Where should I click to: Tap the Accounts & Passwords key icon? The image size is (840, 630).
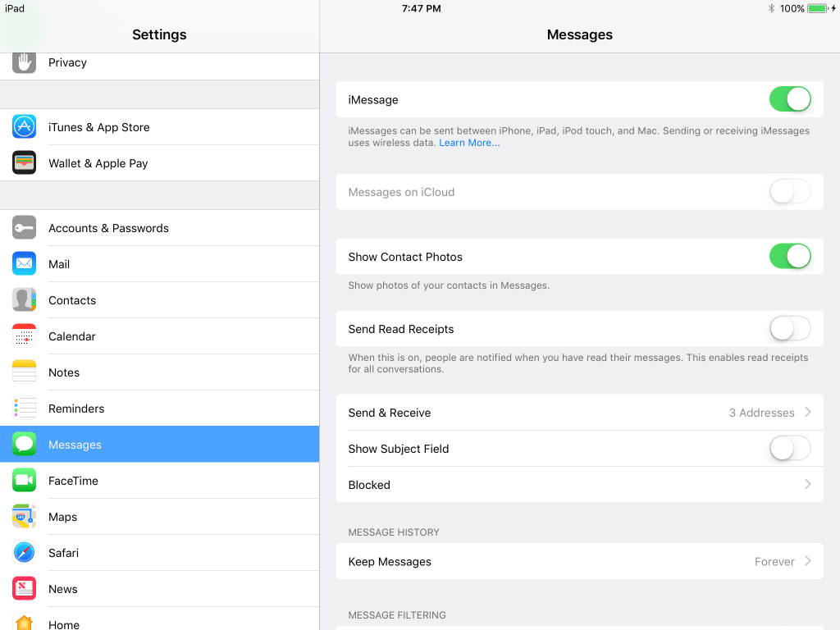point(24,228)
